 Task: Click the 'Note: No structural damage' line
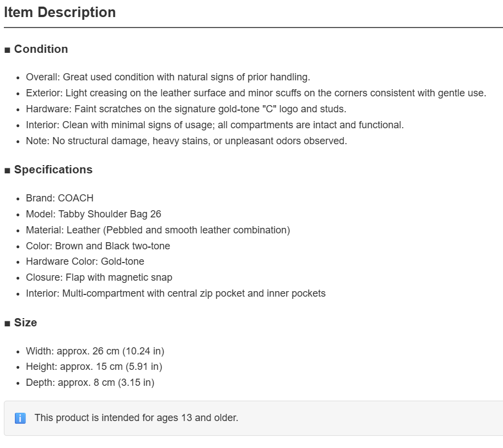186,141
